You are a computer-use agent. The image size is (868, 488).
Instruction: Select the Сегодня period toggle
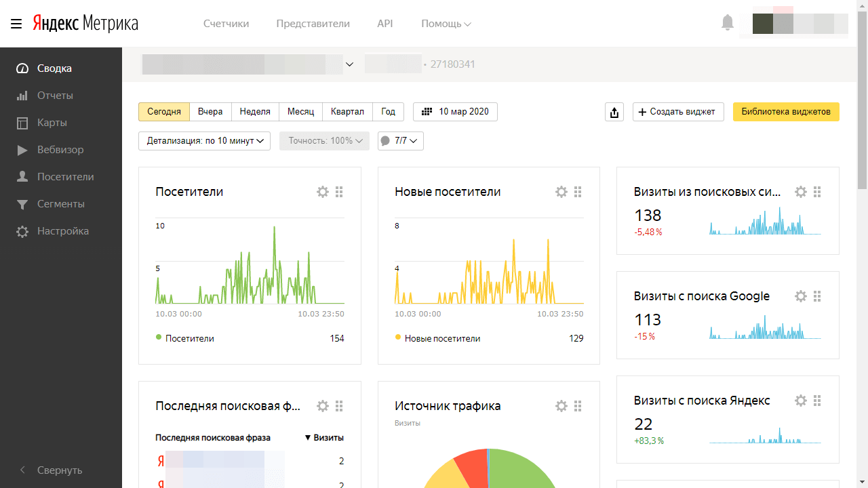coord(164,112)
